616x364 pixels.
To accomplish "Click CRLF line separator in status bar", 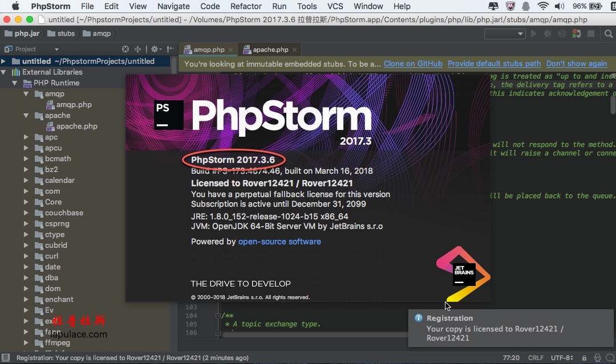I will (536, 358).
